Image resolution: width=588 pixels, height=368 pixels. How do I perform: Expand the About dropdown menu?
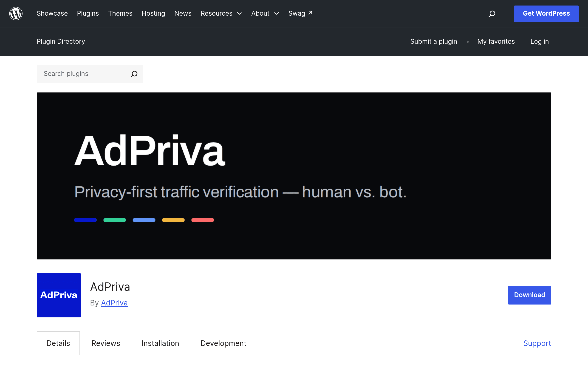tap(265, 13)
